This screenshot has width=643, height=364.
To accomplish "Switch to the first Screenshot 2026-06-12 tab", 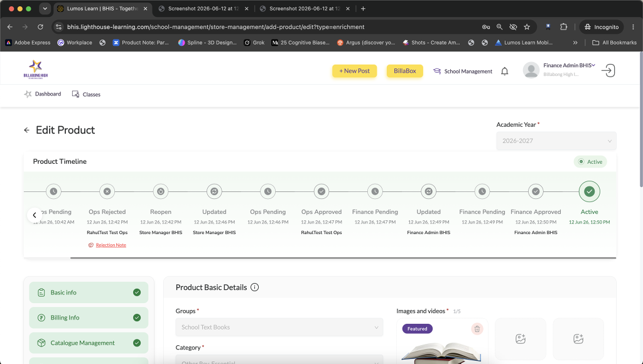I will click(203, 9).
